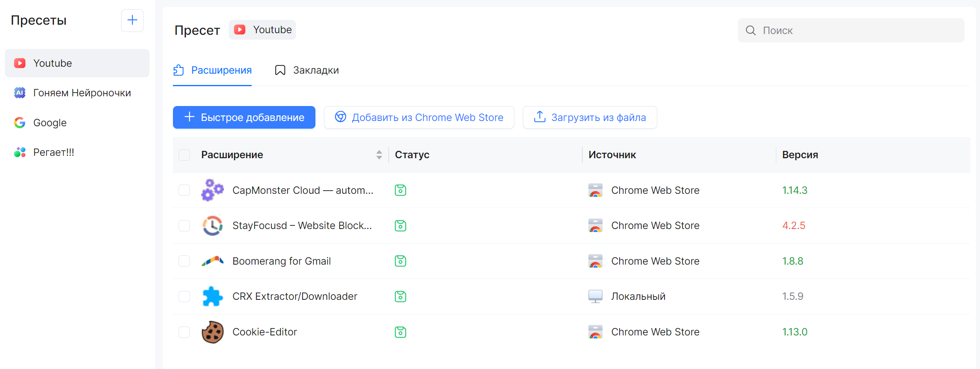Click Добавить из Chrome Web Store

(x=419, y=117)
